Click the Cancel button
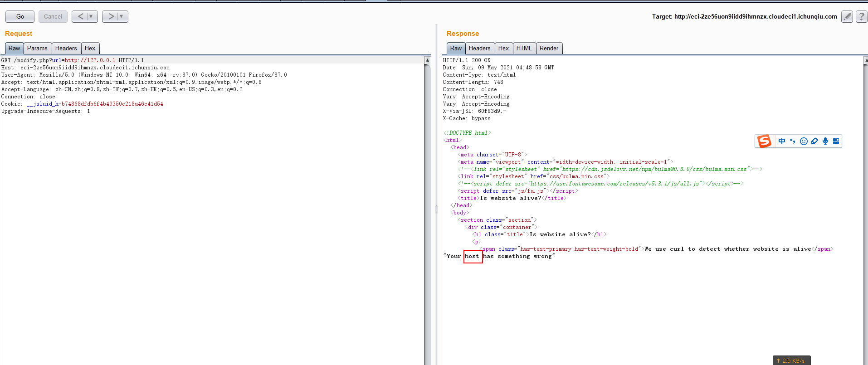The width and height of the screenshot is (868, 365). [53, 17]
